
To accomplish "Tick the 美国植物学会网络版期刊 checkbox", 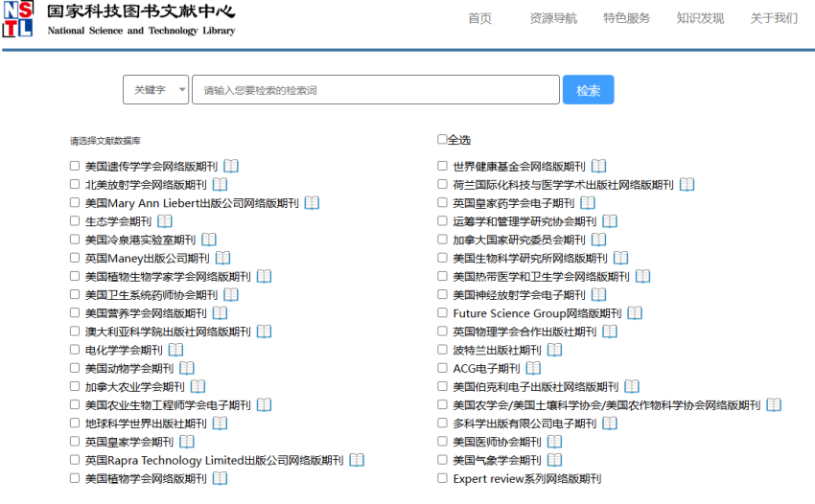I will point(75,478).
